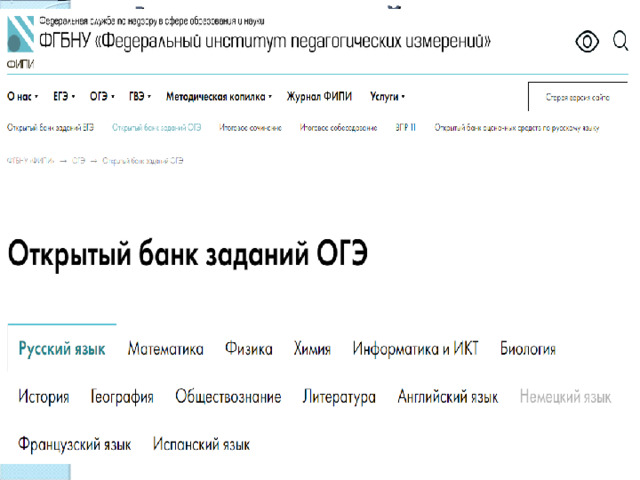The width and height of the screenshot is (640, 480).
Task: Open the «ВПР 11» link
Action: click(x=405, y=127)
